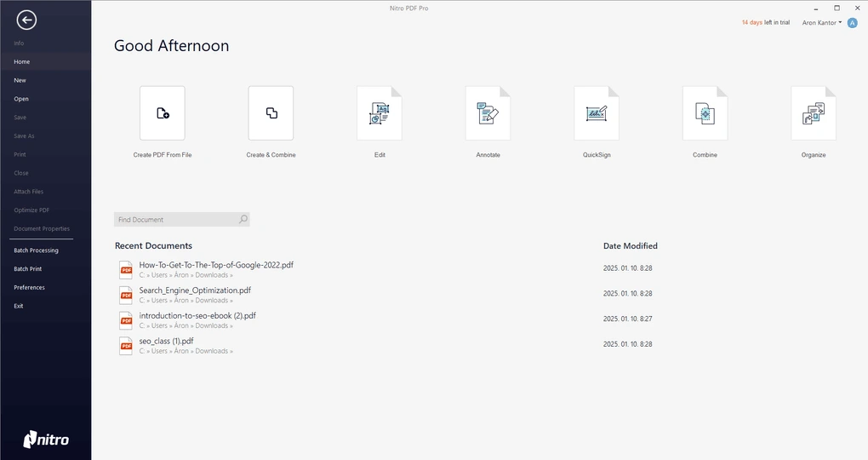868x460 pixels.
Task: Open the Combine tool tile
Action: tap(705, 113)
